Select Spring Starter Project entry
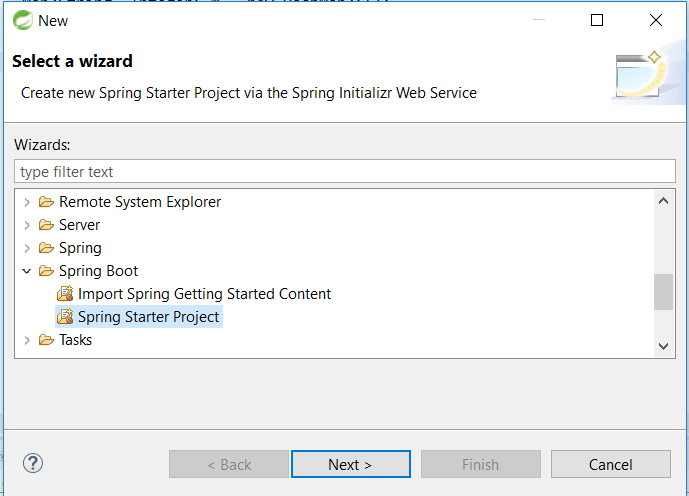Viewport: 689px width, 496px height. [x=149, y=317]
